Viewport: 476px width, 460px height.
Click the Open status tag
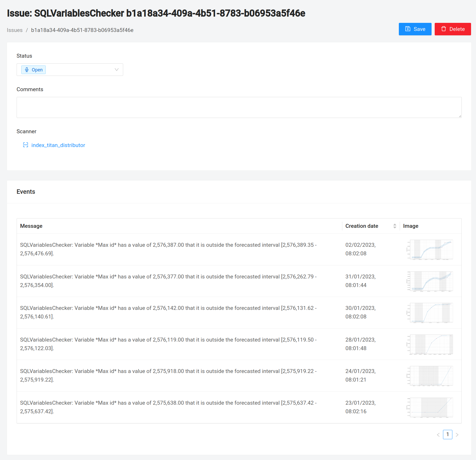pos(34,70)
